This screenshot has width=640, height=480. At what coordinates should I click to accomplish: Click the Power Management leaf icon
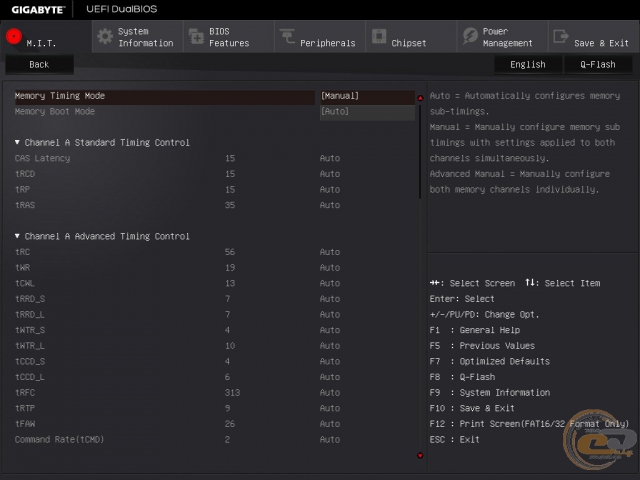tap(470, 37)
